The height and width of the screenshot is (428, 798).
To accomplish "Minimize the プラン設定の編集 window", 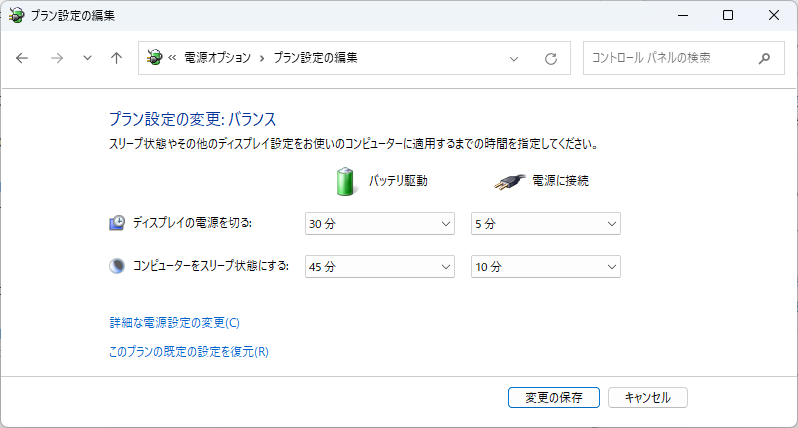I will click(x=683, y=15).
